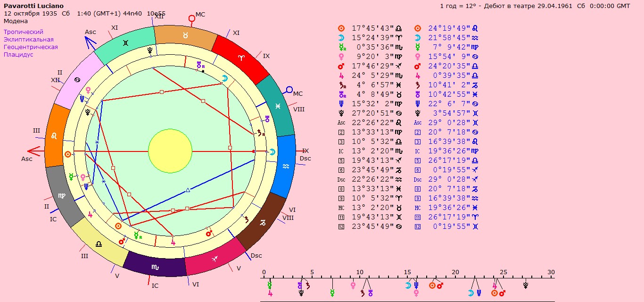Screen dimensions: 644x302
Task: Select the teal Pisces sign segment
Action: [278, 107]
